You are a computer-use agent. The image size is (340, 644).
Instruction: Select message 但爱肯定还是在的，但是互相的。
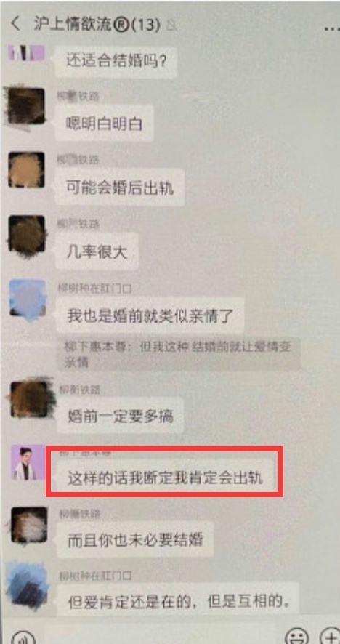pos(178,601)
